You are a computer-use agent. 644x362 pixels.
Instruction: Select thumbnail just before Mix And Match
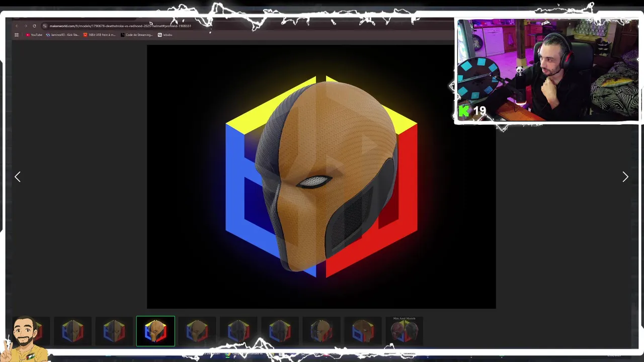[x=363, y=331]
